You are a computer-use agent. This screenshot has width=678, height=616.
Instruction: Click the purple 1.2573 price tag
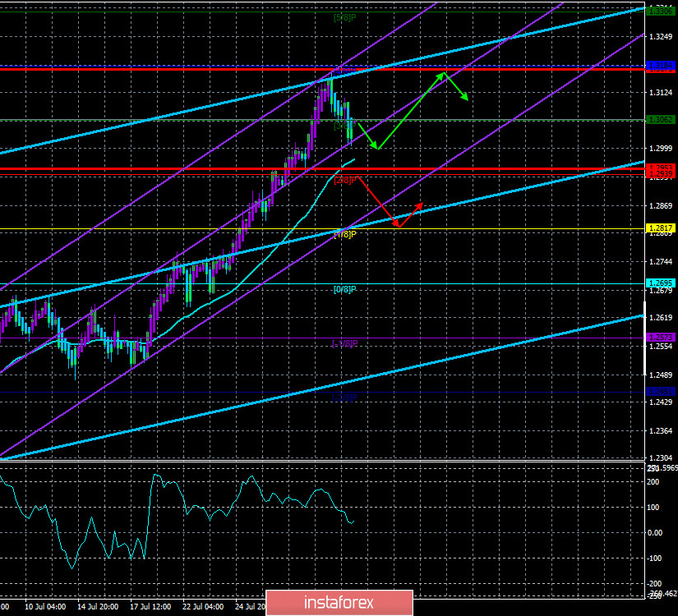661,338
